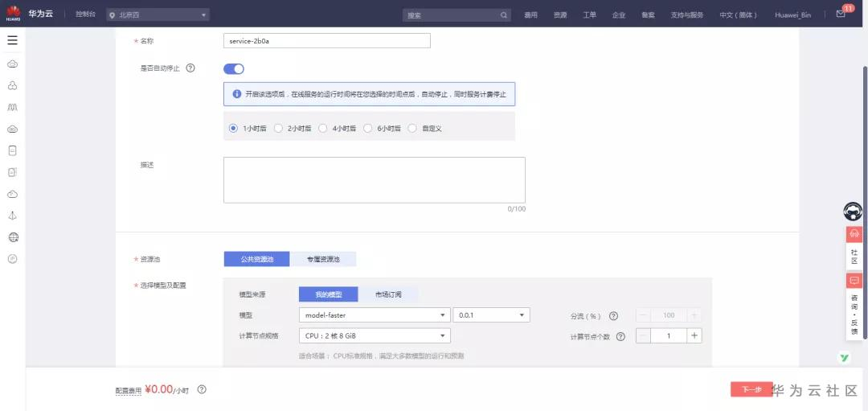Open the hamburger menu in the sidebar
This screenshot has height=411, width=868.
pyautogui.click(x=12, y=40)
